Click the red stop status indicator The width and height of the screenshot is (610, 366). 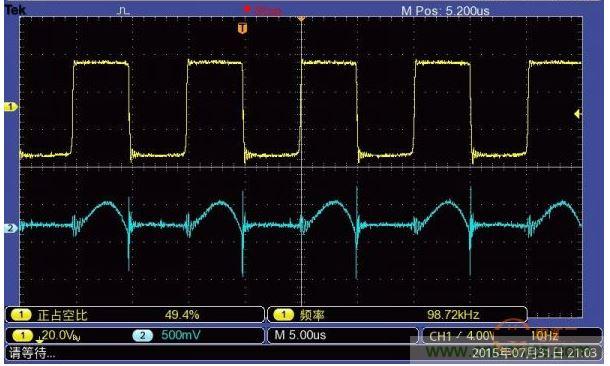tap(263, 10)
